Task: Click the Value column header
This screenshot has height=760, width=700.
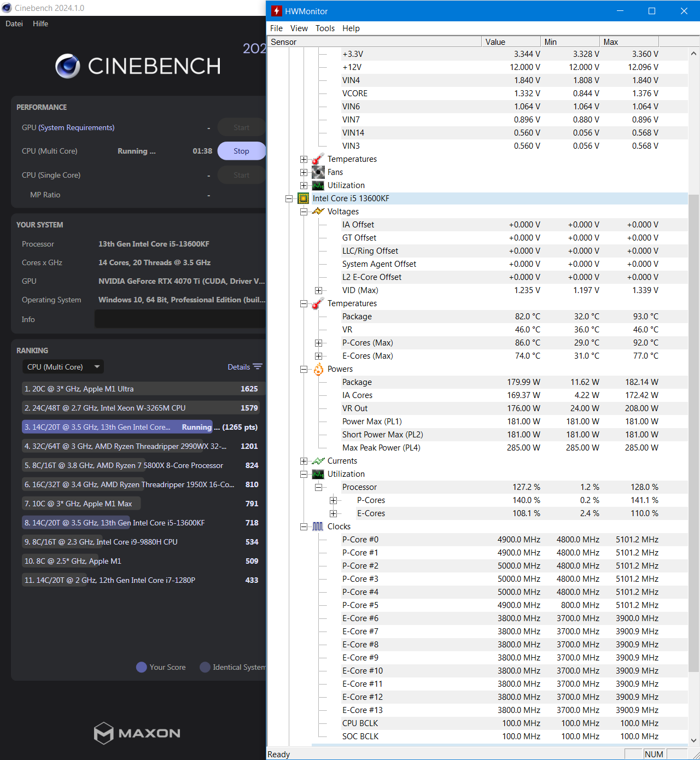Action: (x=511, y=42)
